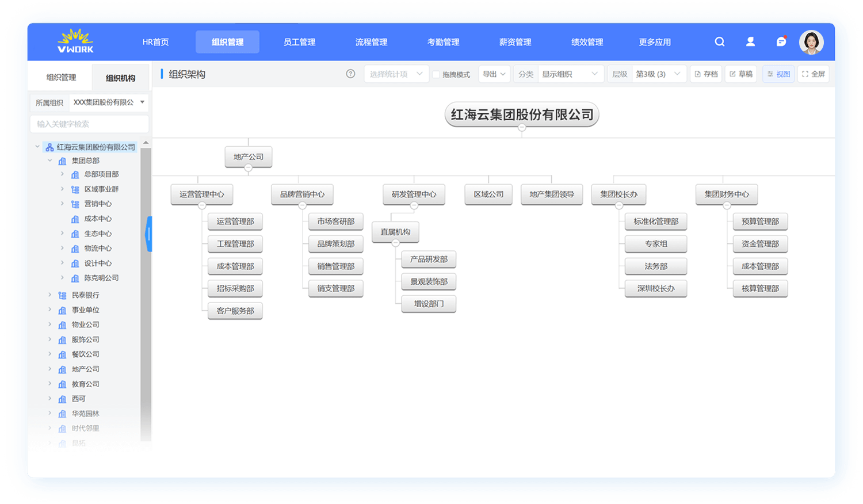The image size is (863, 504).
Task: Select the 核算管理部 org chart node
Action: tap(760, 289)
